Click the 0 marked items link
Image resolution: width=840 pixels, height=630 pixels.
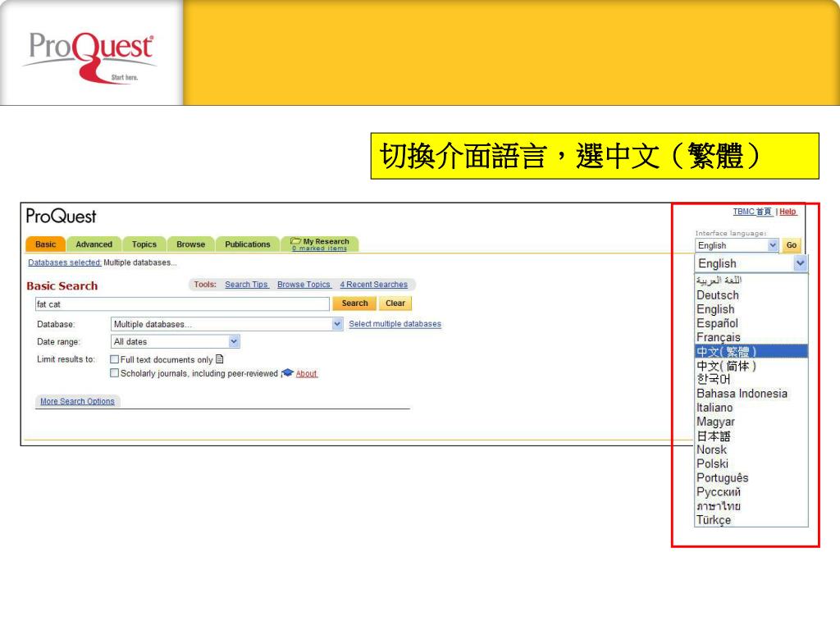click(x=319, y=248)
